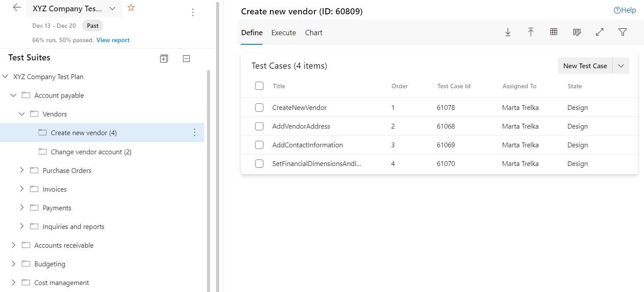Expand the Inquiries and reports suite

point(22,226)
